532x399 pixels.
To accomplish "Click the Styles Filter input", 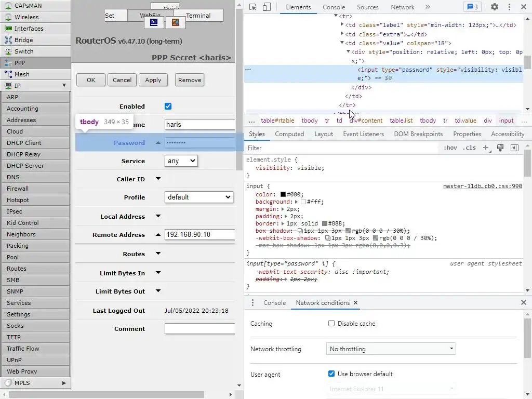I will click(x=342, y=148).
